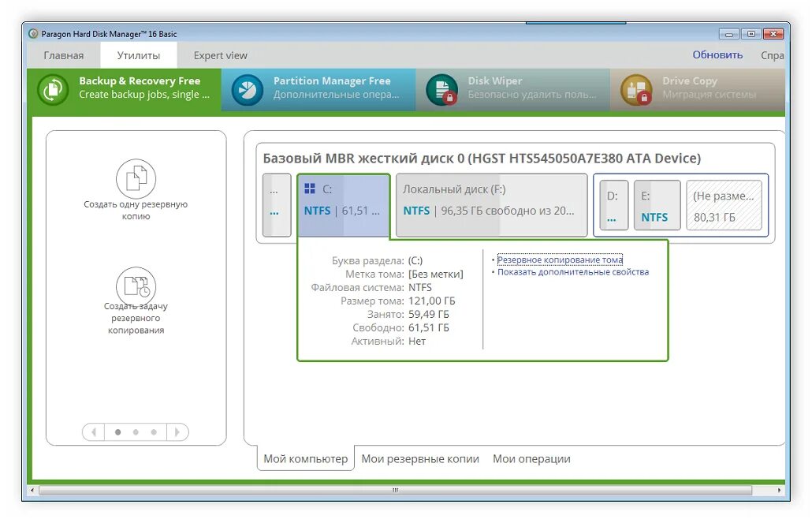
Task: Click the 'Активный: Нет' value
Action: pyautogui.click(x=417, y=342)
